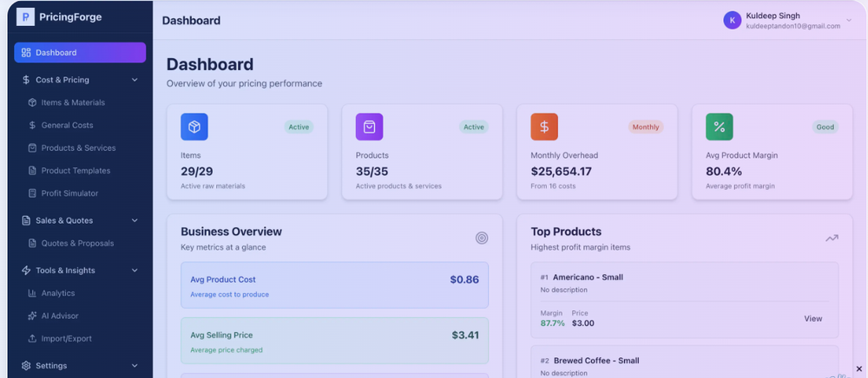Open Products & Services
868x378 pixels.
click(x=80, y=147)
